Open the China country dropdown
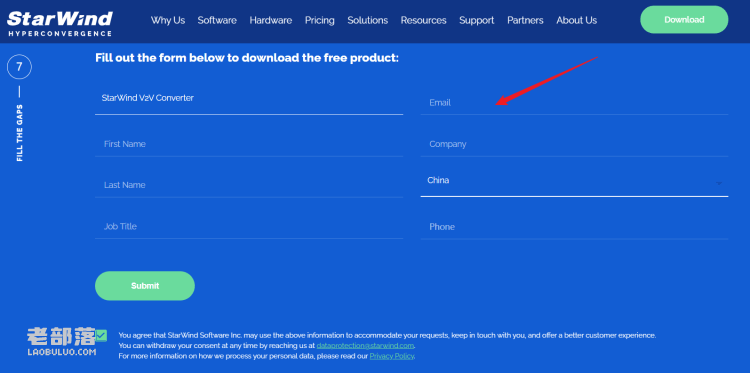750x373 pixels. 574,181
